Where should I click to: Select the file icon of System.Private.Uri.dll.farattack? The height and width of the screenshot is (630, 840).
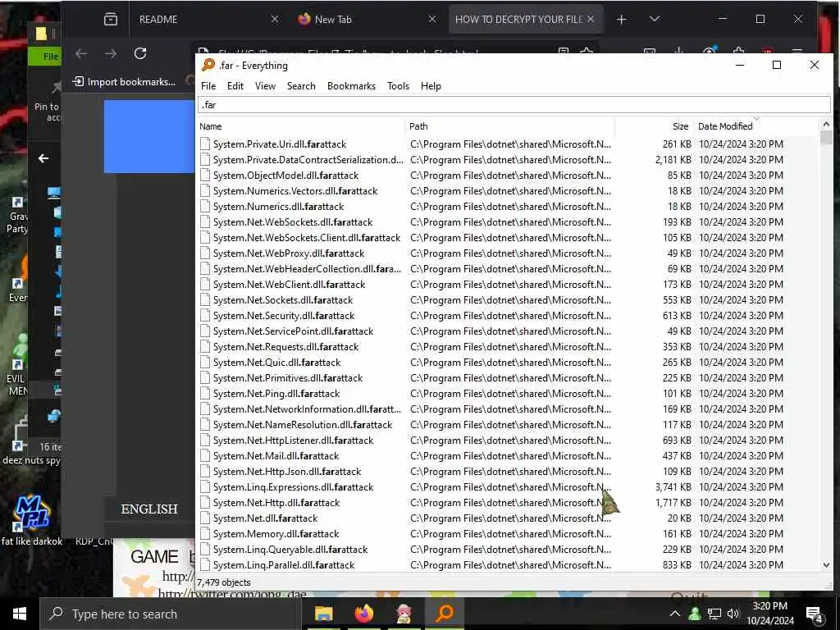pos(205,144)
